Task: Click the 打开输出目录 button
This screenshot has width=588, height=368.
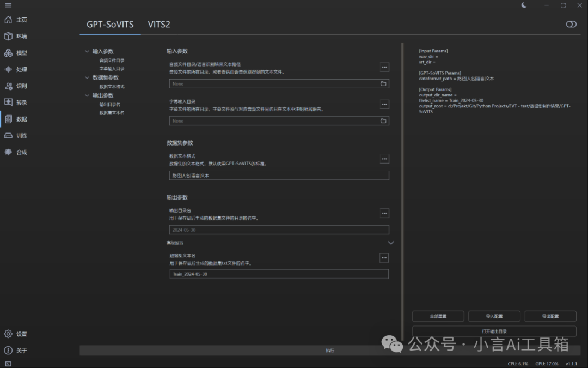Action: 494,331
